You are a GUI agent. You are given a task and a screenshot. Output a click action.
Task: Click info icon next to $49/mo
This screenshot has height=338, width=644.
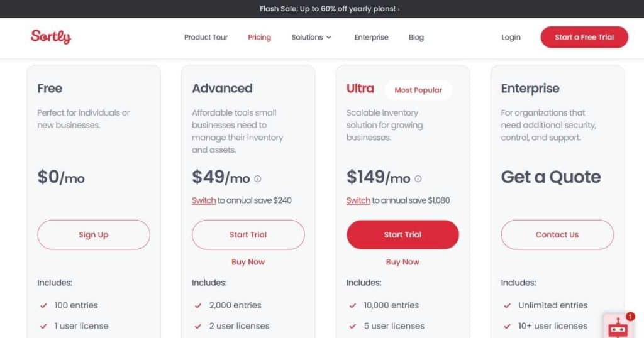click(257, 179)
